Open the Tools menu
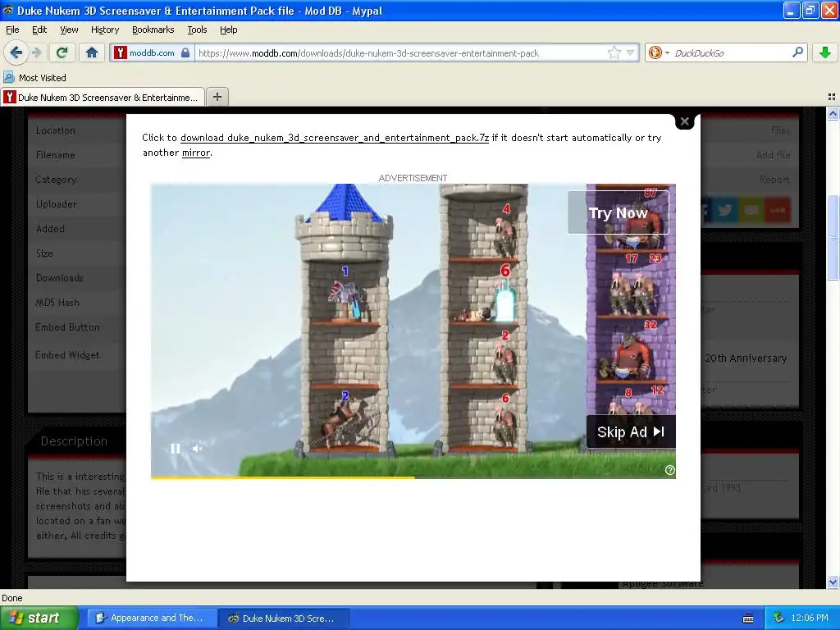840x630 pixels. point(197,30)
